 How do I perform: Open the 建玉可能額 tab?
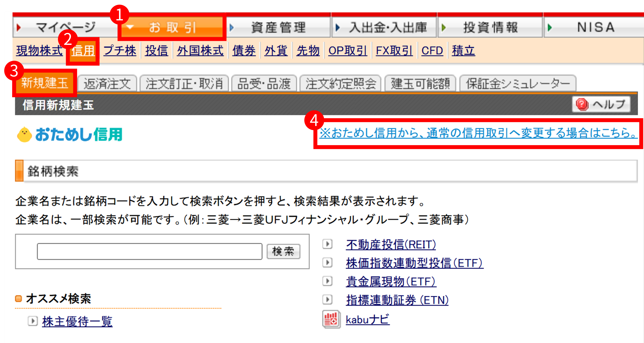click(420, 83)
